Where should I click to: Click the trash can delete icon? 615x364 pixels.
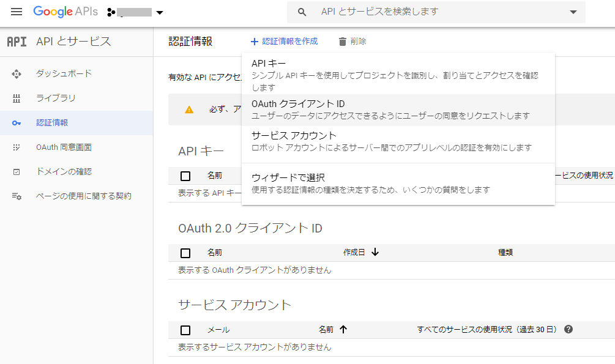coord(343,42)
